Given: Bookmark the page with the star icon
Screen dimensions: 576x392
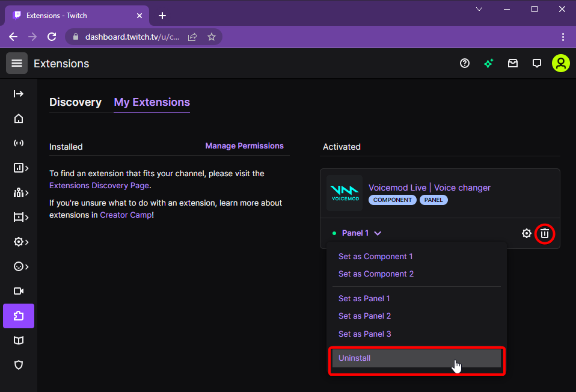Looking at the screenshot, I should 212,37.
